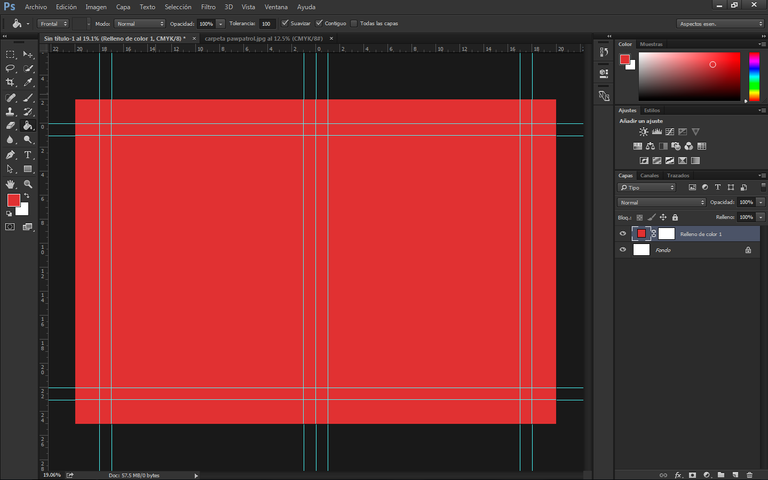Toggle the Contiguo checkbox
The width and height of the screenshot is (768, 480).
319,23
